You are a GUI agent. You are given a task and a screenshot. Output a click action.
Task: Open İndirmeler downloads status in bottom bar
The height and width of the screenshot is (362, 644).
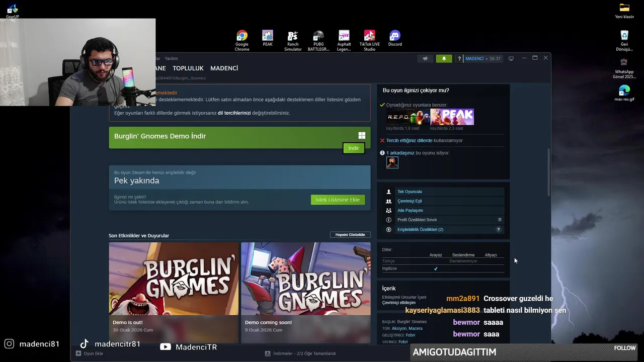[x=300, y=353]
